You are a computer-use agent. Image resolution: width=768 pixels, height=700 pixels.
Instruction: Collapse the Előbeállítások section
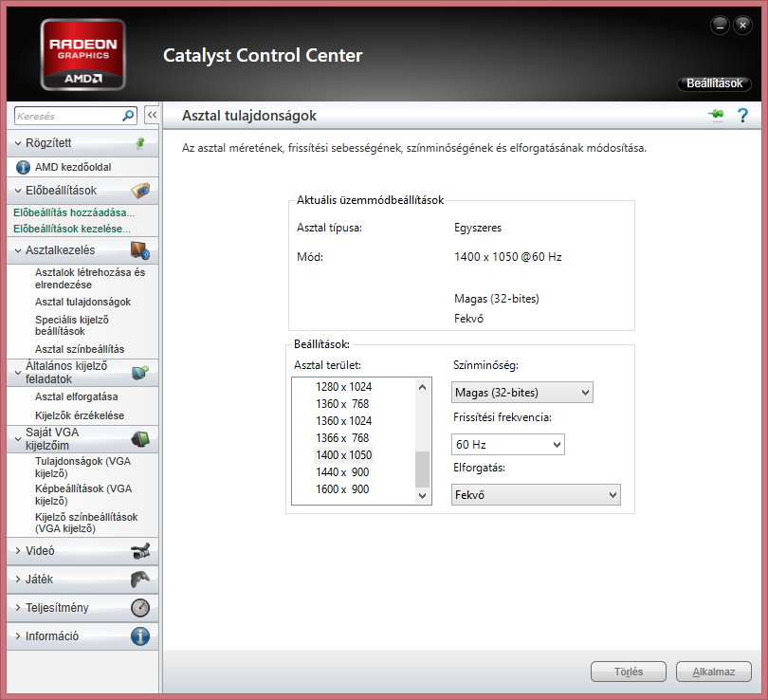click(18, 191)
